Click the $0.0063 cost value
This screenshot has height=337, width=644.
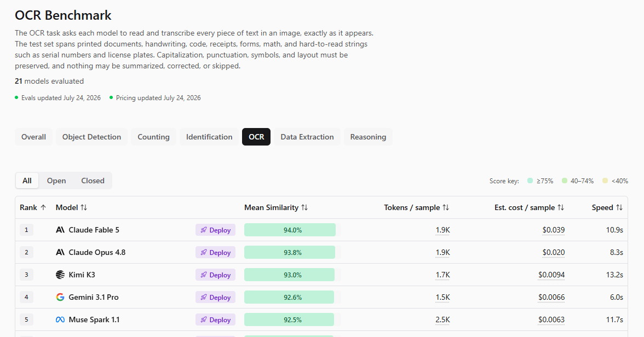[x=551, y=319]
